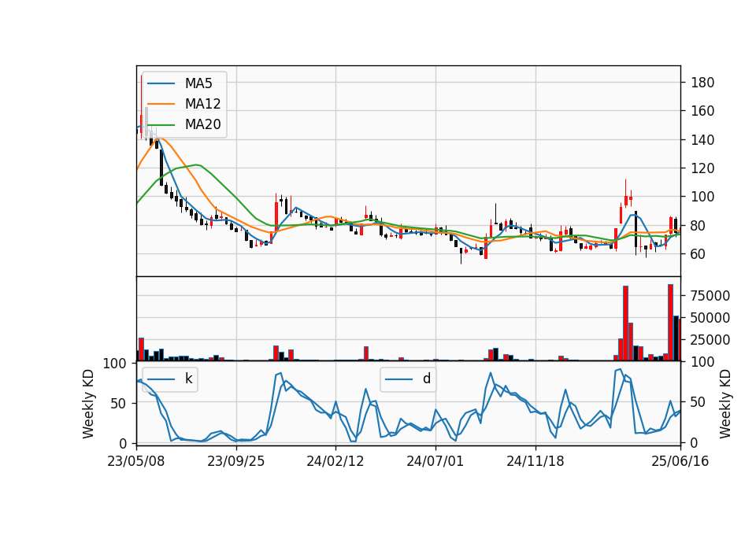This screenshot has height=543, width=756.
Task: Click the 120 price axis label
Action: click(x=702, y=168)
